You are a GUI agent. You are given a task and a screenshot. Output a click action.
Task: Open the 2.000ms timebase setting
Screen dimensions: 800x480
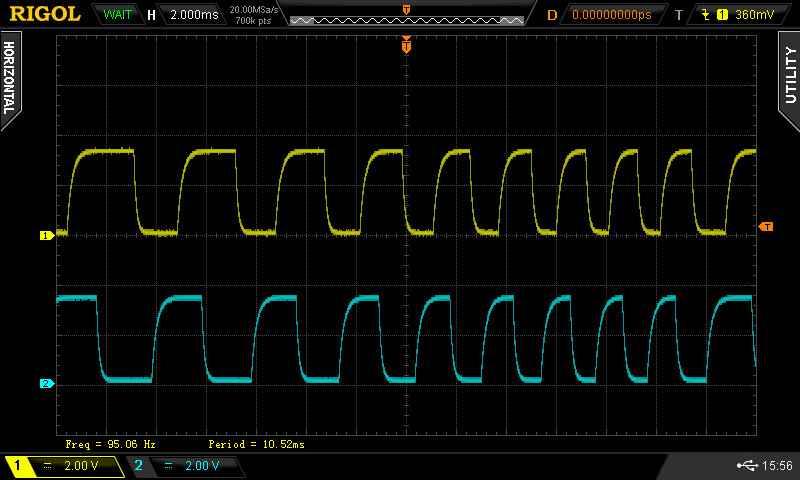(x=192, y=15)
